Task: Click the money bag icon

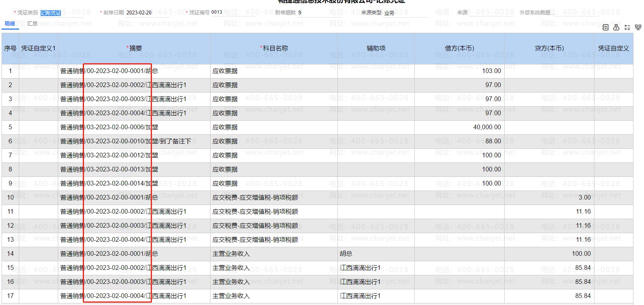Action: coord(616,27)
